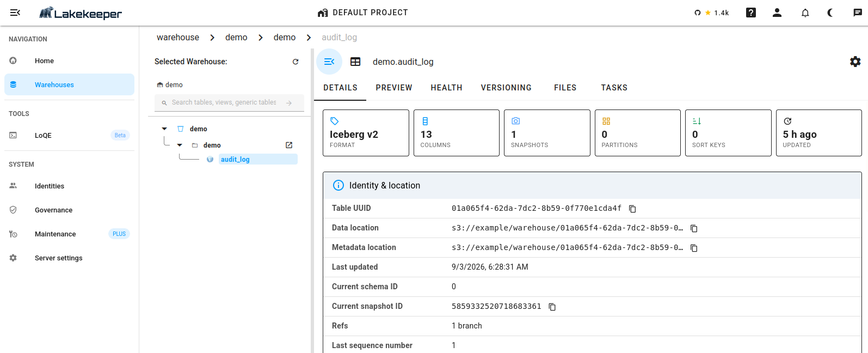Click the demo warehouse name label
Viewport: 868px width, 353px height.
(x=174, y=84)
